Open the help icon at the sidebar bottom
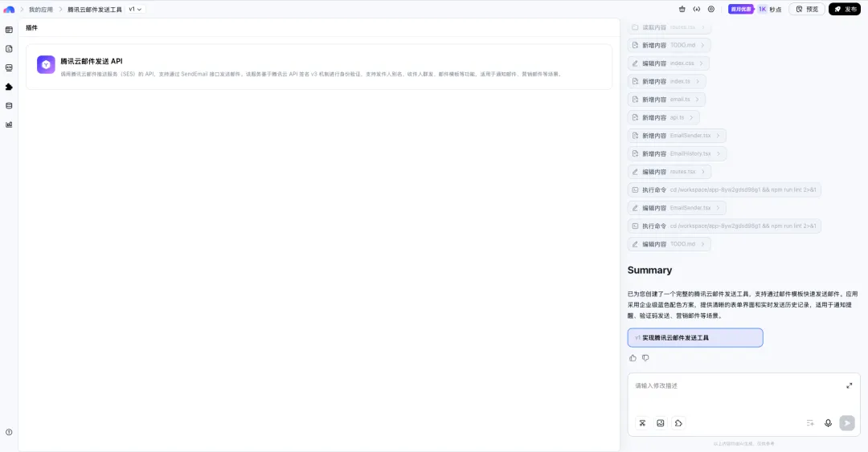The image size is (868, 452). tap(9, 432)
